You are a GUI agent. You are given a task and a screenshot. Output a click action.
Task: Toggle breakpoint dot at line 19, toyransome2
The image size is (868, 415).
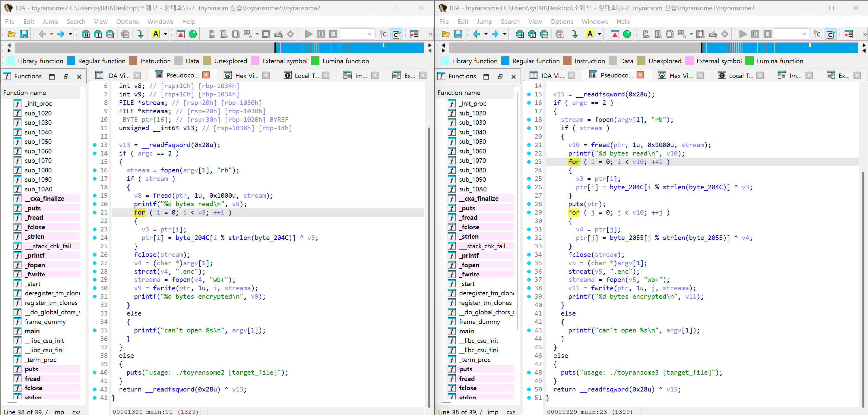95,196
